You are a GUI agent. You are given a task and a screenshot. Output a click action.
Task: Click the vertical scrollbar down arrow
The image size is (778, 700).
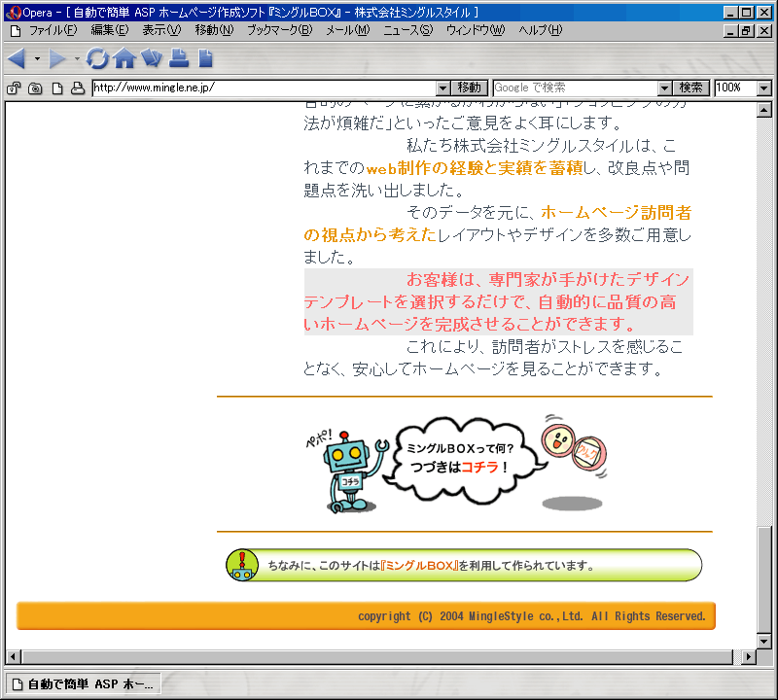pyautogui.click(x=764, y=642)
